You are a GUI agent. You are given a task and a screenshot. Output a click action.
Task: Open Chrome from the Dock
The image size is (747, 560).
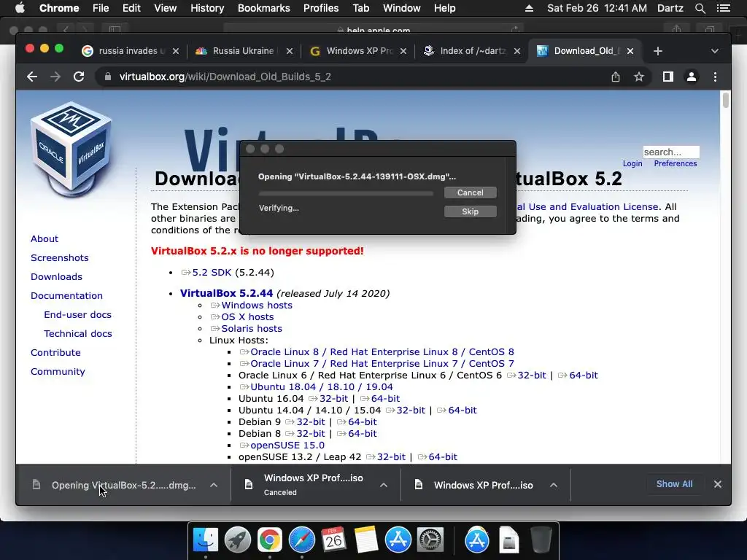coord(270,540)
